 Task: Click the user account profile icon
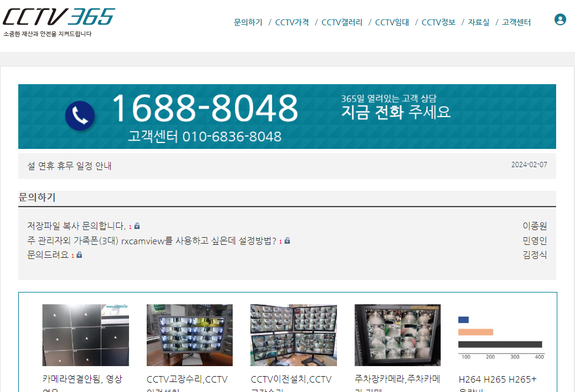(560, 19)
